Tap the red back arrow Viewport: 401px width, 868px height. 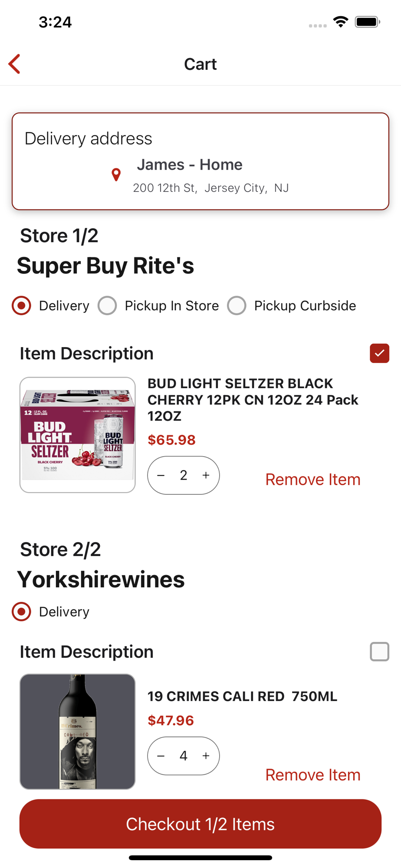15,64
